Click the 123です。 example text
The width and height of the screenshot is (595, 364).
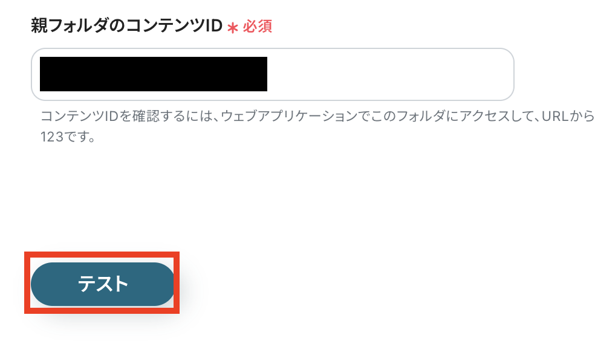point(68,137)
